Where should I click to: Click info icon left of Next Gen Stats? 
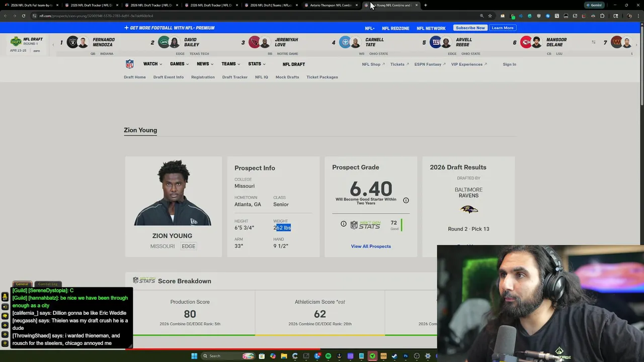click(344, 224)
